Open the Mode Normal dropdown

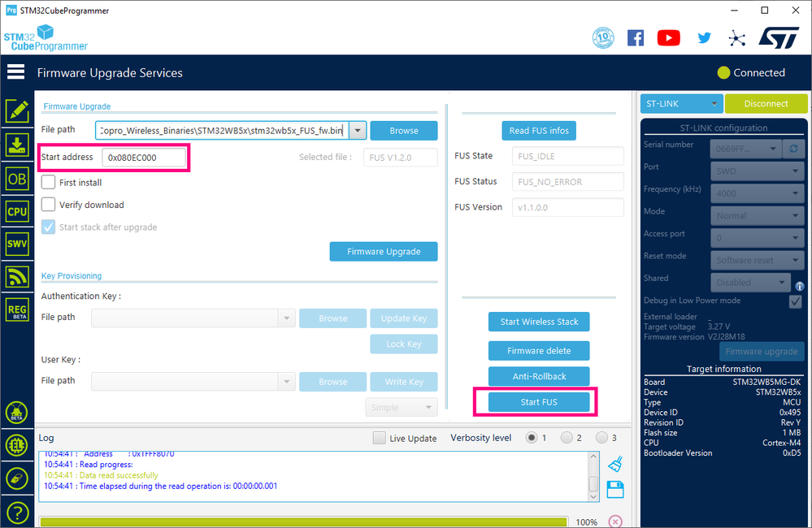pos(757,215)
